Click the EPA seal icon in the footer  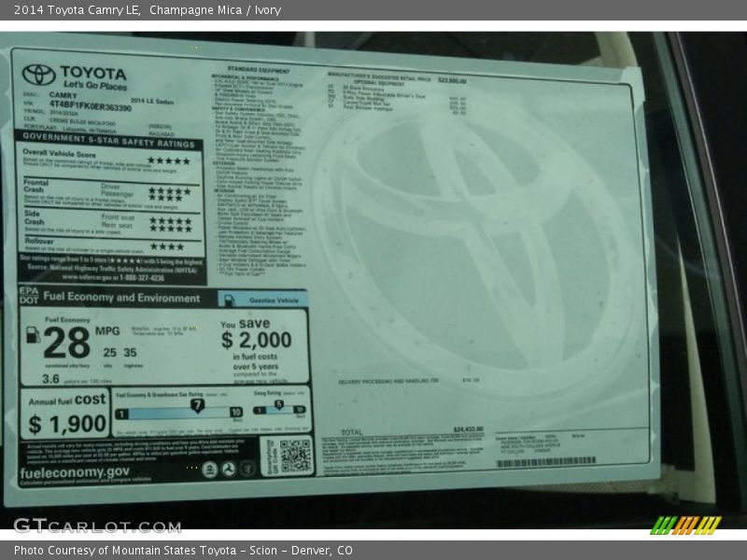click(x=209, y=469)
